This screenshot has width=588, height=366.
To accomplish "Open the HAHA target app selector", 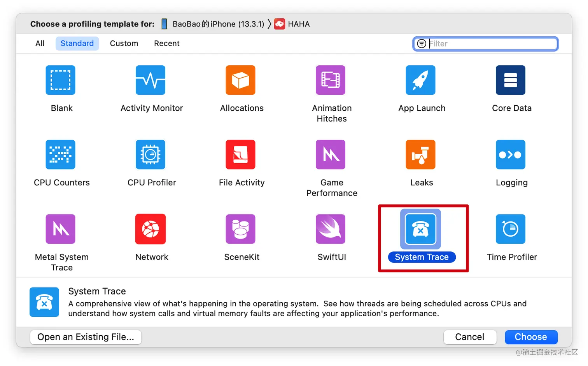I will click(292, 24).
